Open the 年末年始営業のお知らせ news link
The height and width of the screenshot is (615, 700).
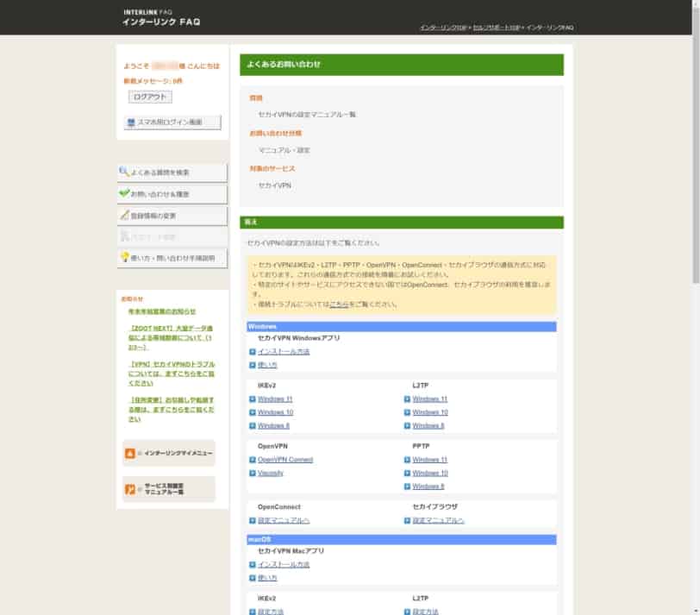click(x=162, y=311)
